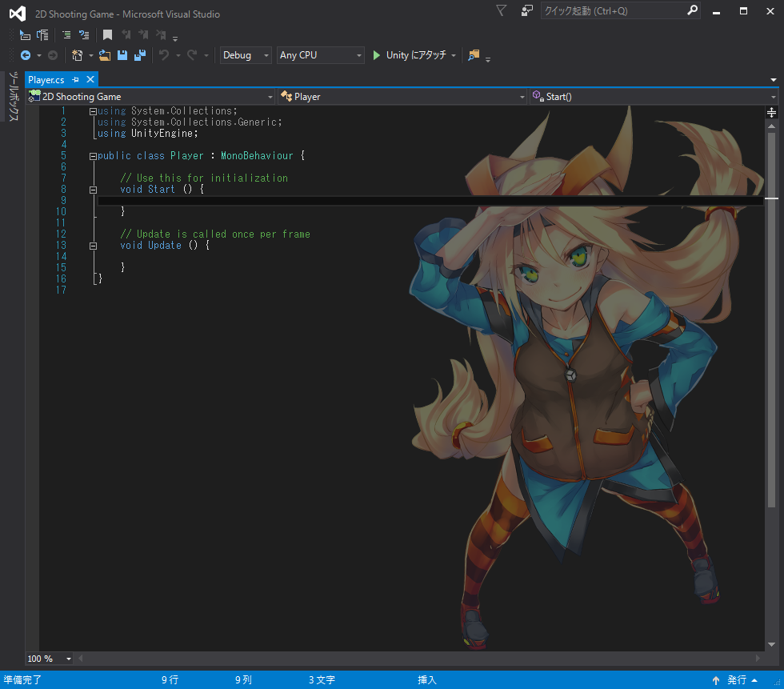This screenshot has width=784, height=689.
Task: Collapse the Update method block
Action: 93,246
